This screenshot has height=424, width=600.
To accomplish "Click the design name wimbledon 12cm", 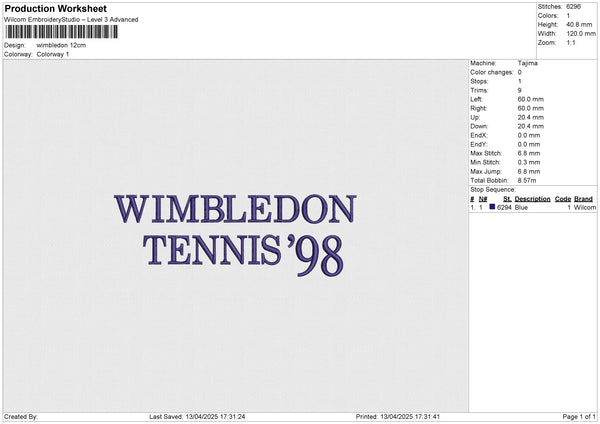I will coord(61,45).
